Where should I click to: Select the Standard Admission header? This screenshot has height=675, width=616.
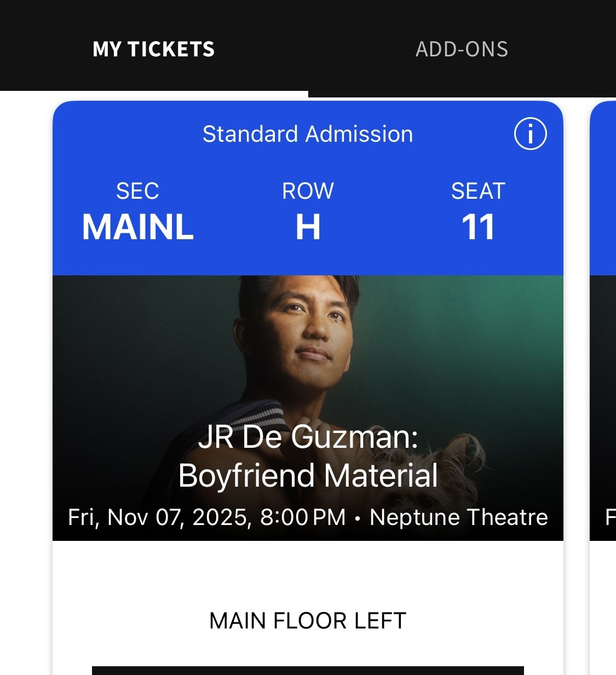pyautogui.click(x=308, y=134)
